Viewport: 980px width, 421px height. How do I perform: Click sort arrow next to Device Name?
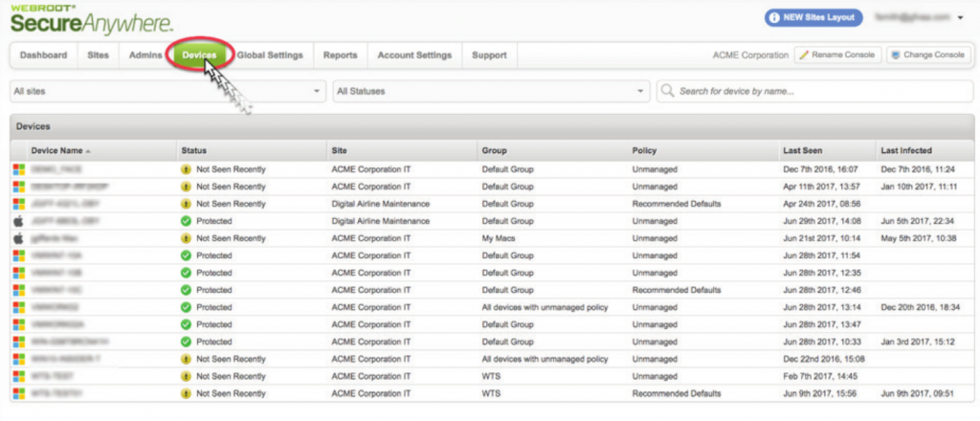click(x=88, y=152)
